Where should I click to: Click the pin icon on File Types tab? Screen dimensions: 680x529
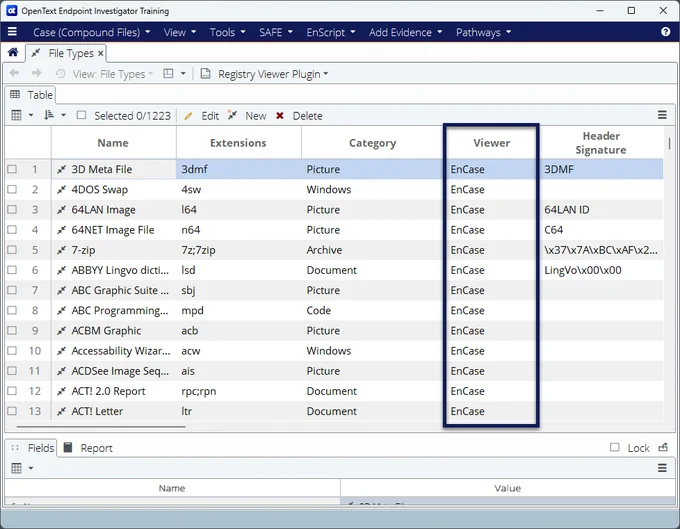(x=36, y=53)
